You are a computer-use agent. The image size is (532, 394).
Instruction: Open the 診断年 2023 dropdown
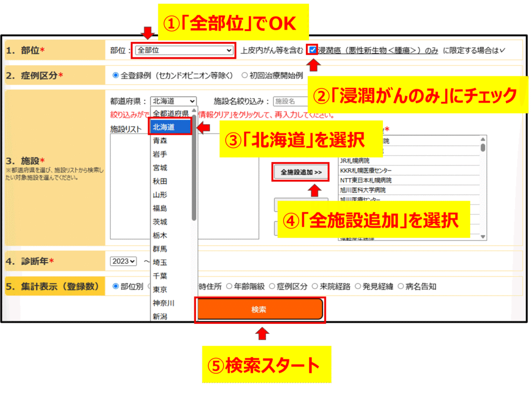pos(123,261)
